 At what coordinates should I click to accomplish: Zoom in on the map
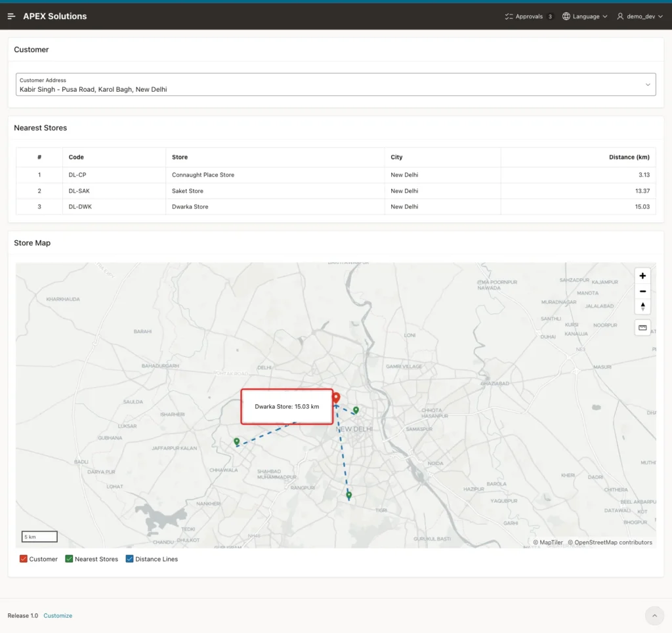coord(642,276)
